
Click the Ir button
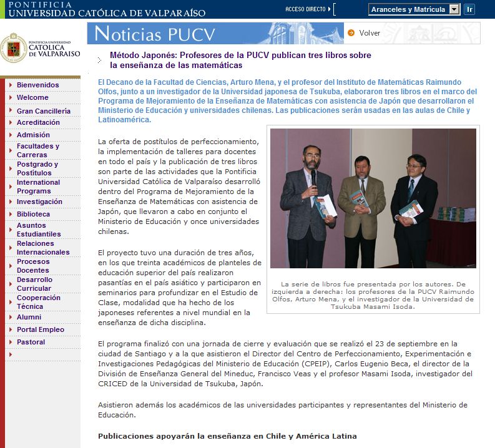(469, 9)
